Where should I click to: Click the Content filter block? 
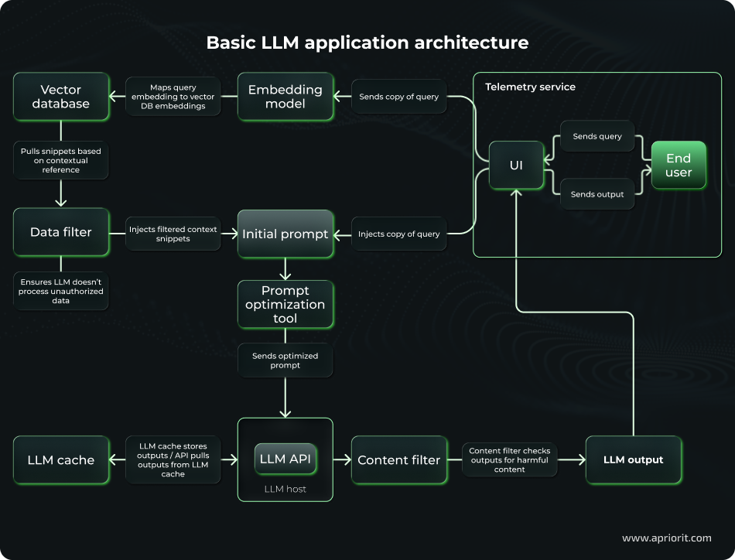[x=399, y=459]
